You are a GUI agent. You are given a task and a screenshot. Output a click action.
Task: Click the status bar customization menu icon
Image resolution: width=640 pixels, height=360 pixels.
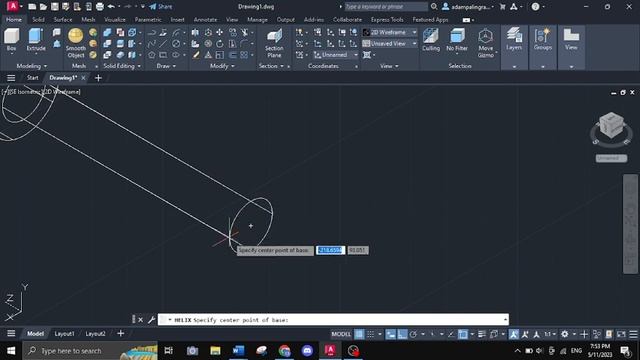[x=633, y=334]
